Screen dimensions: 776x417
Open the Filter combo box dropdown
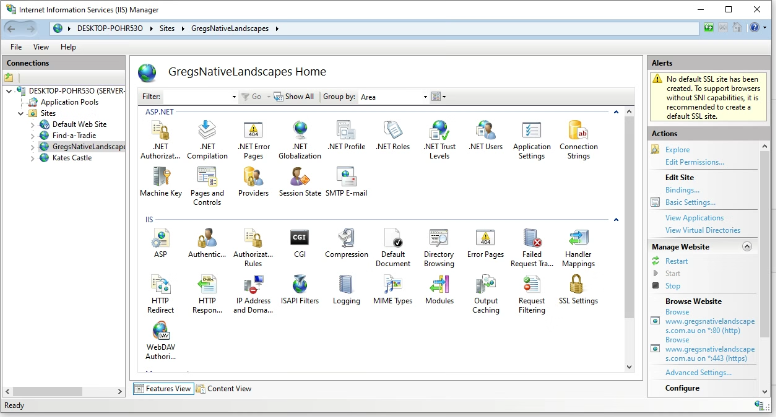[x=234, y=97]
